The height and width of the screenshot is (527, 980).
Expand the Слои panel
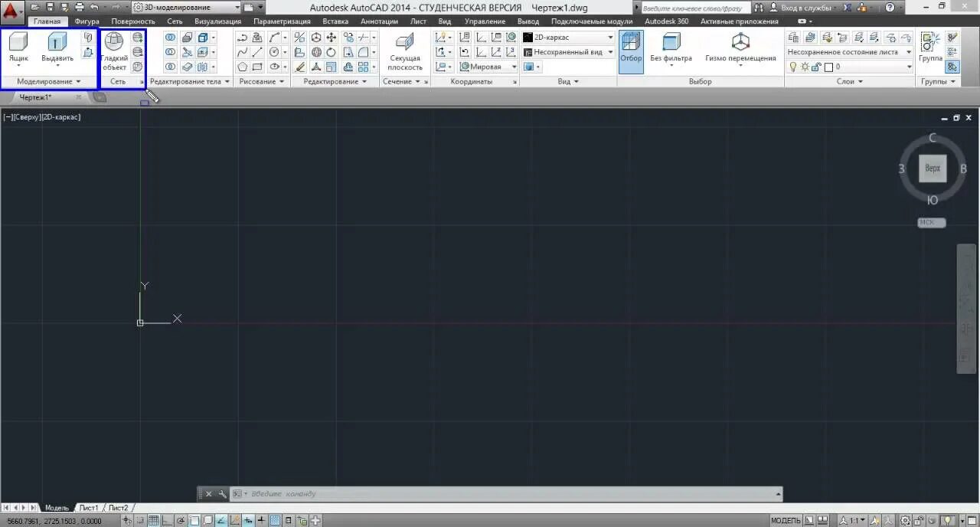(850, 81)
